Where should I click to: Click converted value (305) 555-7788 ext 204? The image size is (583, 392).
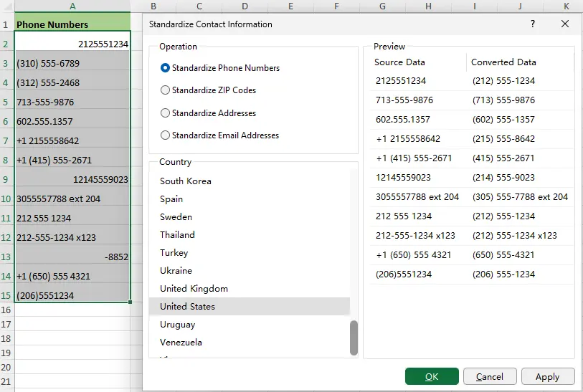(520, 196)
